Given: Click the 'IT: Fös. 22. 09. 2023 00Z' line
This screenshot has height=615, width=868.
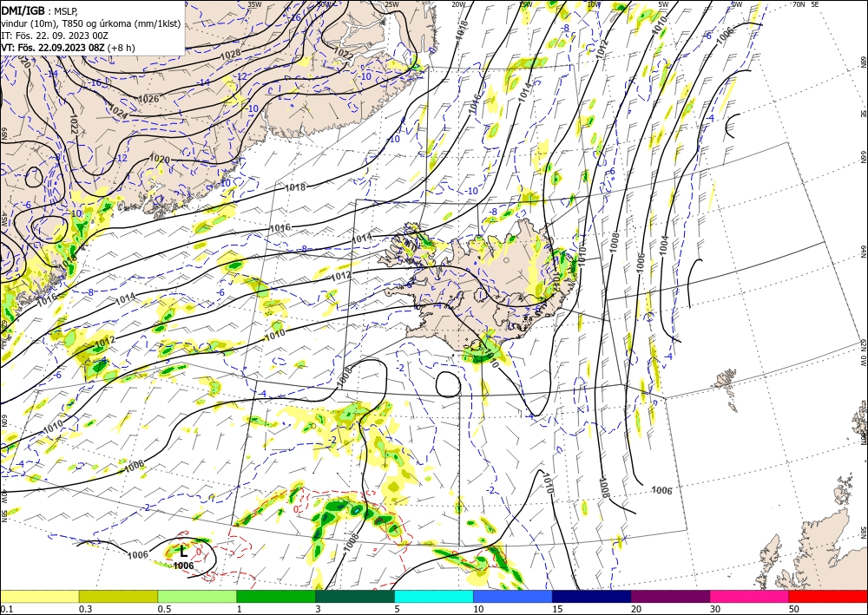Looking at the screenshot, I should (54, 35).
